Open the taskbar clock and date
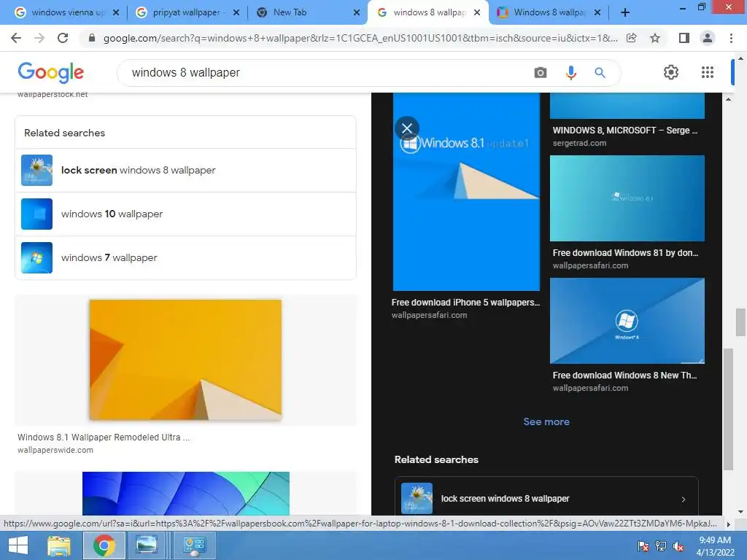The width and height of the screenshot is (747, 560). tap(715, 546)
